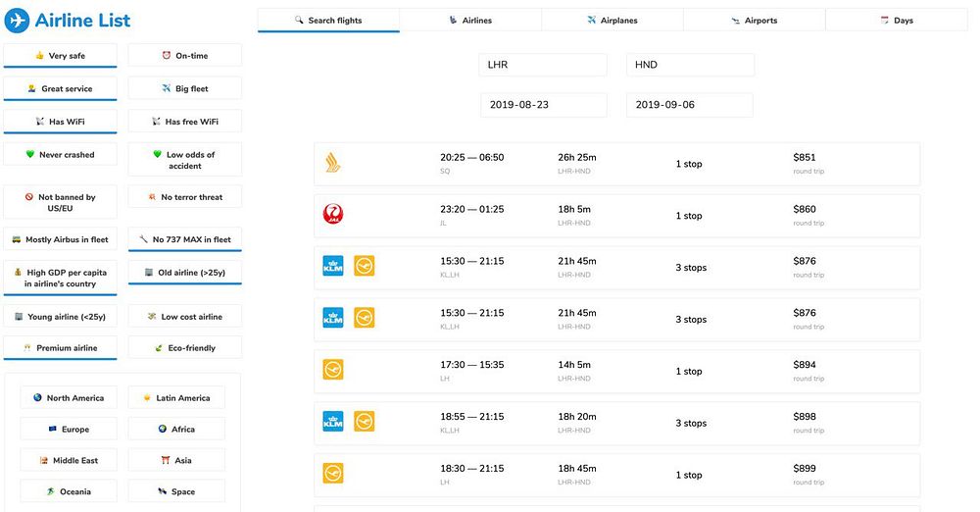Viewport: 980px width, 512px height.
Task: Click the 2019-08-23 departure date field
Action: 543,105
